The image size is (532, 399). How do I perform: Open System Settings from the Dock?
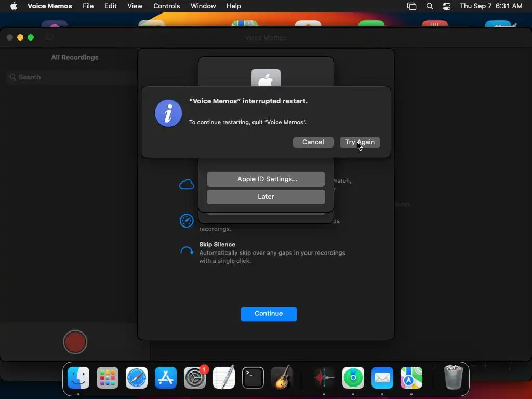tap(195, 378)
